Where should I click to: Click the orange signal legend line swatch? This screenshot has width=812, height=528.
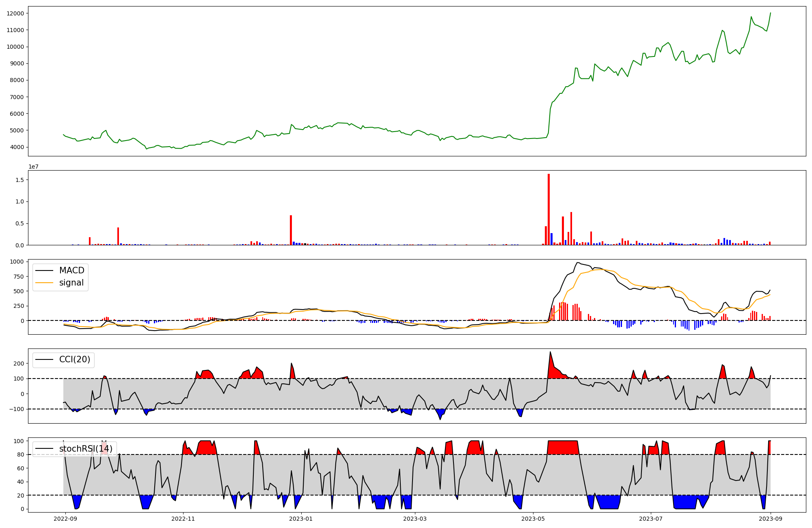pos(44,283)
